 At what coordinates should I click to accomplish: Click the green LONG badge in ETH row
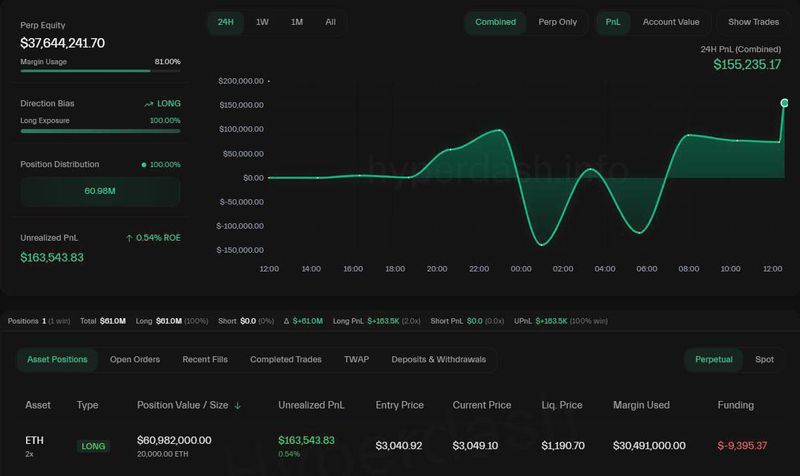(93, 446)
